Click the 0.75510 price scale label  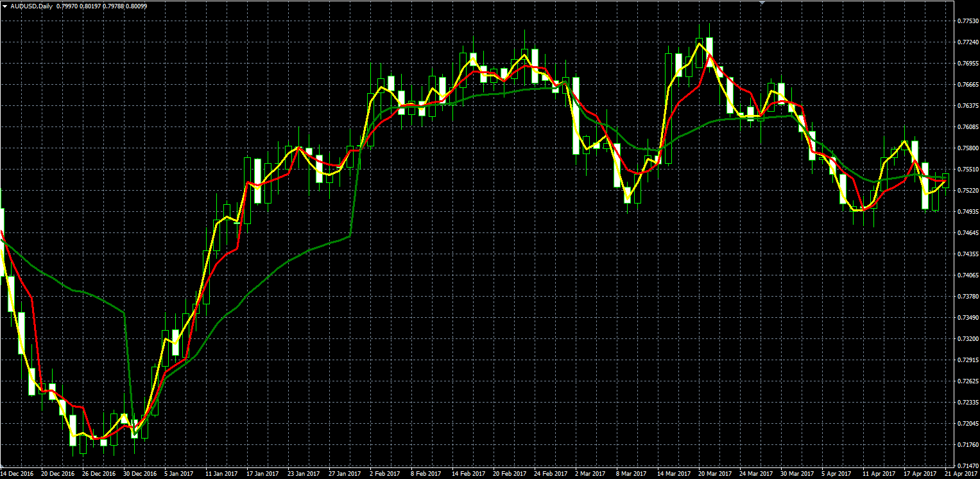pyautogui.click(x=967, y=170)
